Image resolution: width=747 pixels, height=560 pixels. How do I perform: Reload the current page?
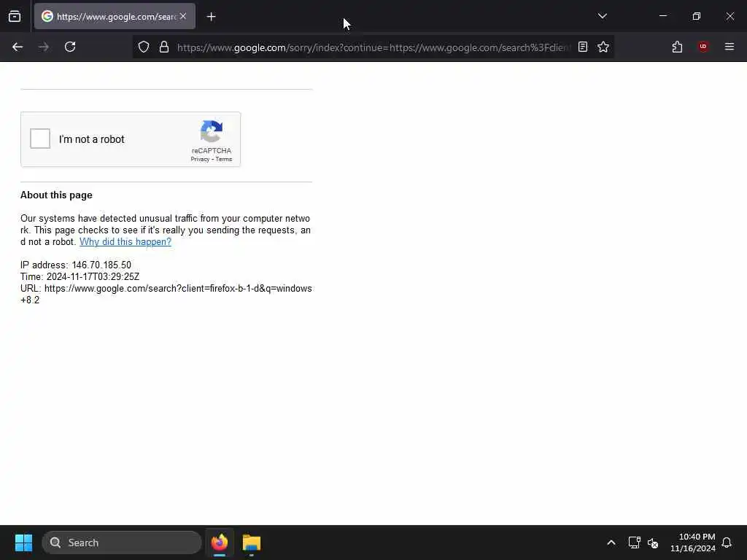tap(70, 47)
